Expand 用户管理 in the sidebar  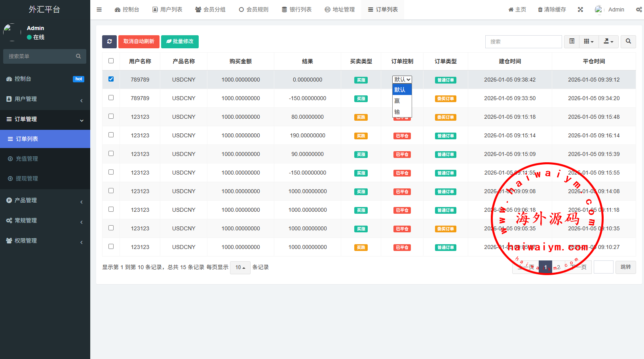click(45, 99)
